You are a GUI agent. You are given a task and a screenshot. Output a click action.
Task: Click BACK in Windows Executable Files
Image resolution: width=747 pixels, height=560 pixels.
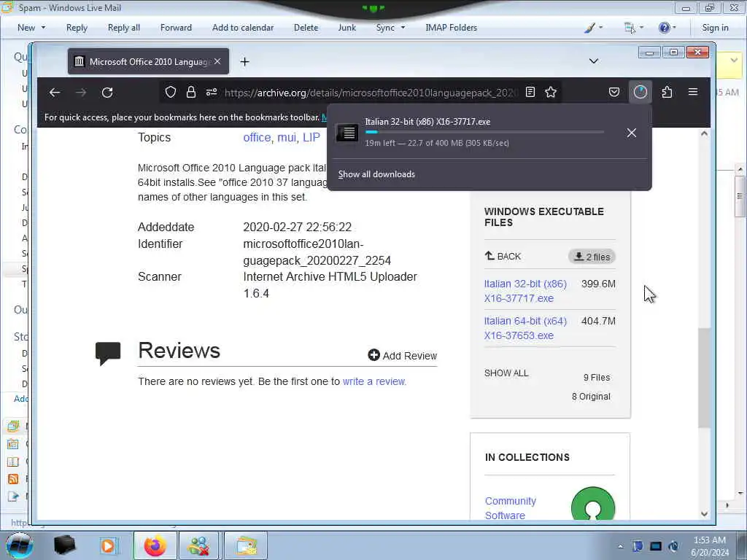point(503,256)
